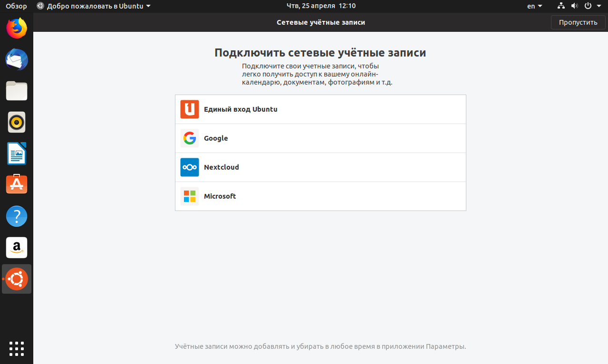
Task: Open the system menu arrow at top right
Action: [599, 6]
